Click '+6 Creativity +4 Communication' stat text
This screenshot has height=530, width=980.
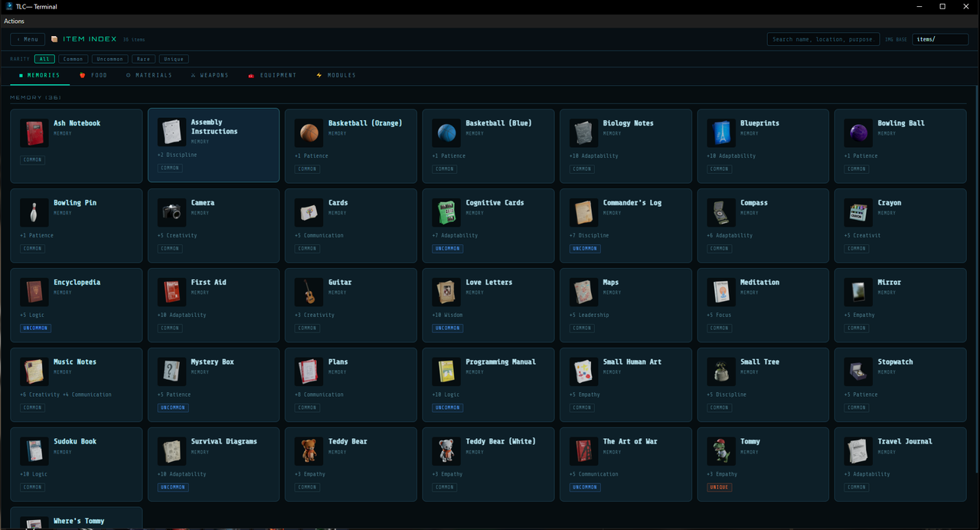(x=66, y=394)
